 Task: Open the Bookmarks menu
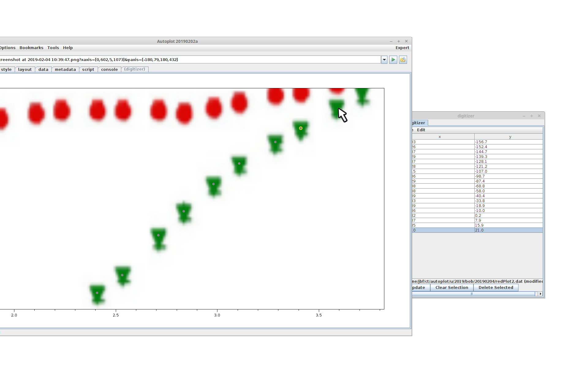point(31,48)
